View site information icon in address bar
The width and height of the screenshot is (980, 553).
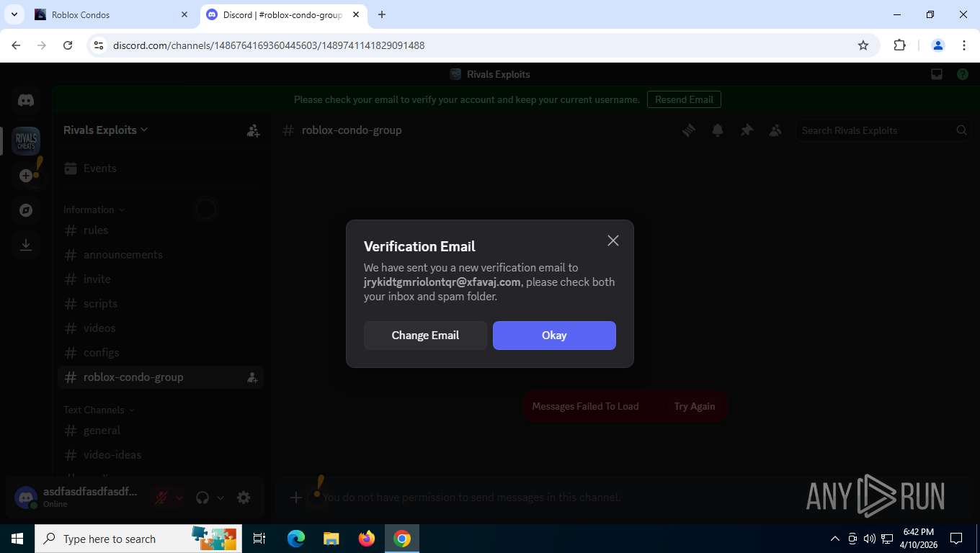click(x=99, y=45)
